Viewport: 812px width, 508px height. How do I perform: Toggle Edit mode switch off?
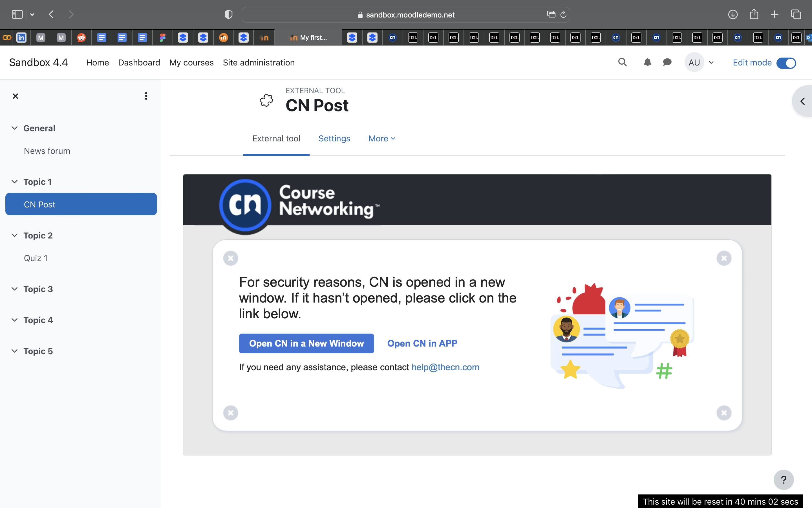(x=786, y=63)
